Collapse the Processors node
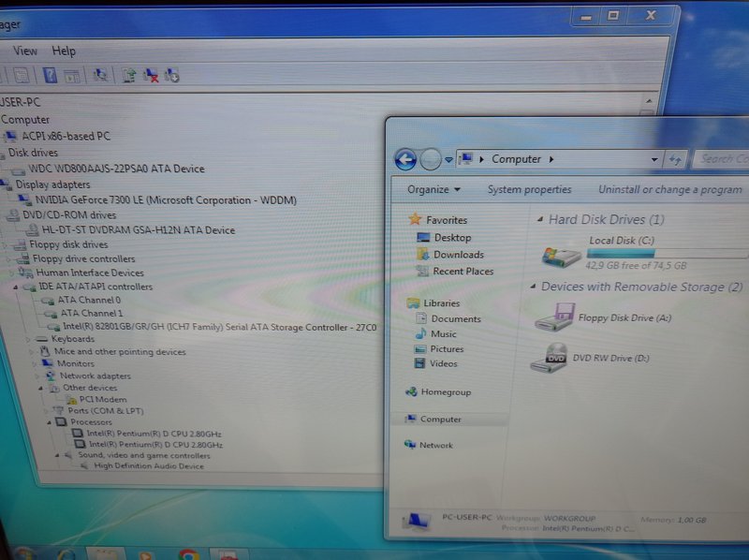The width and height of the screenshot is (749, 560). point(50,422)
